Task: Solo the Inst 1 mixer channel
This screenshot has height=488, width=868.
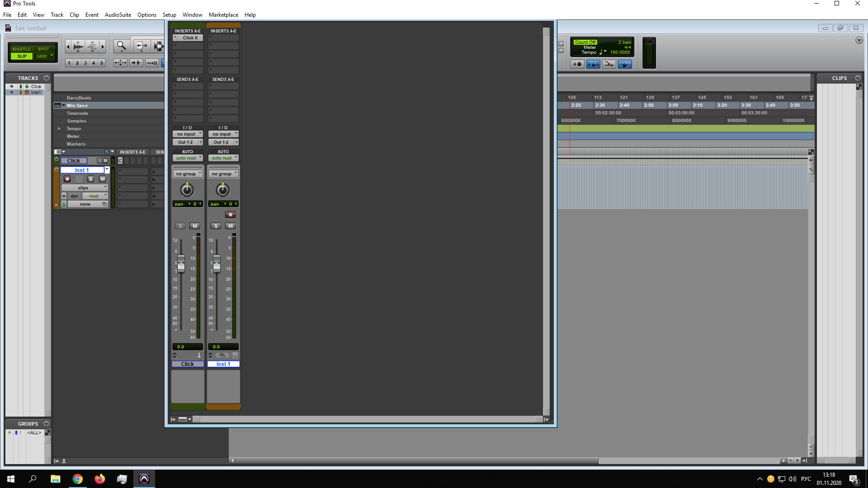Action: point(216,226)
